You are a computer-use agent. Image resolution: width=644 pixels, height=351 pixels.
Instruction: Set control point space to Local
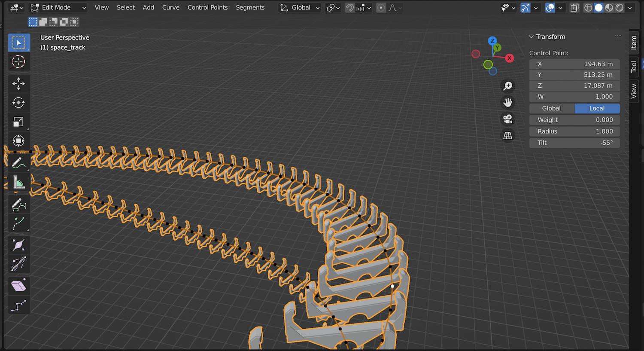tap(597, 108)
